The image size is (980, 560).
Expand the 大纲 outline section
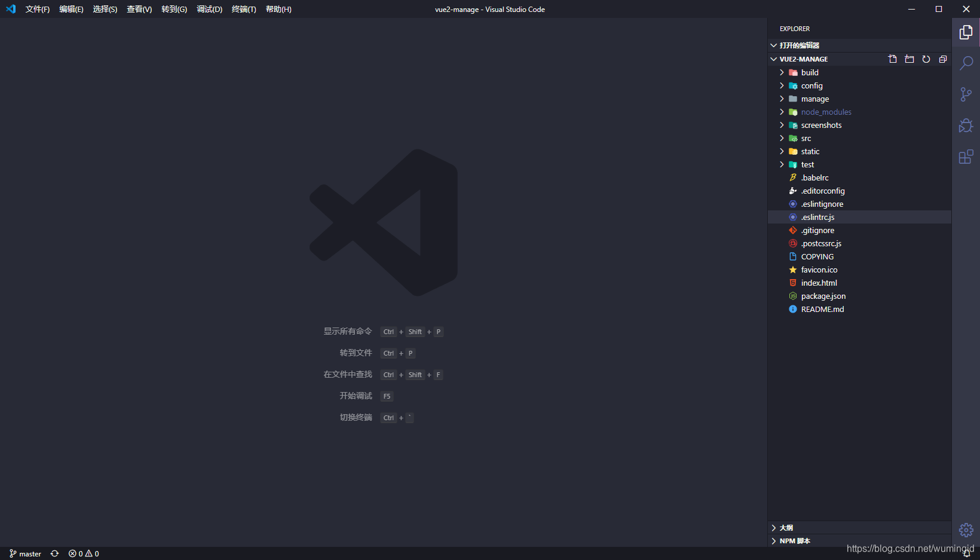(859, 528)
